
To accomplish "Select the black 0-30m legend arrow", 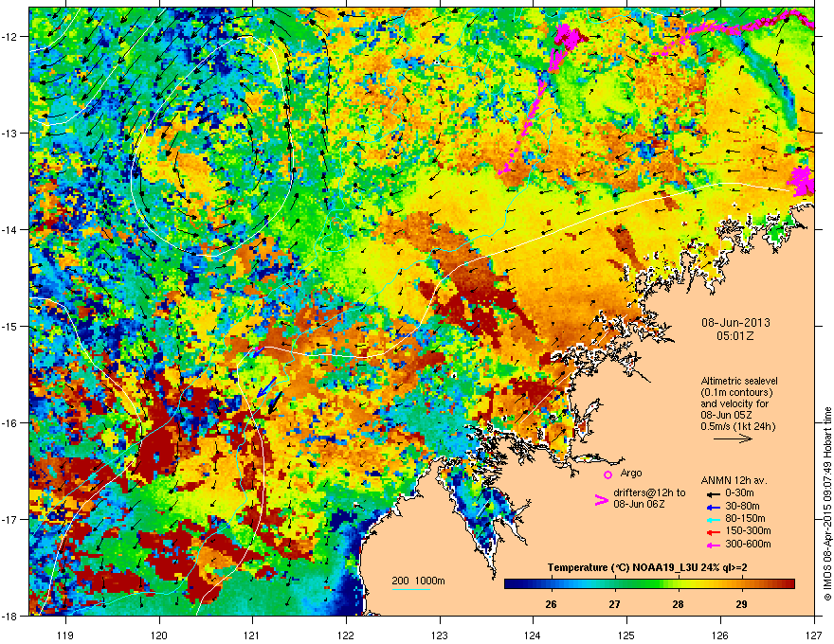I will pyautogui.click(x=713, y=494).
